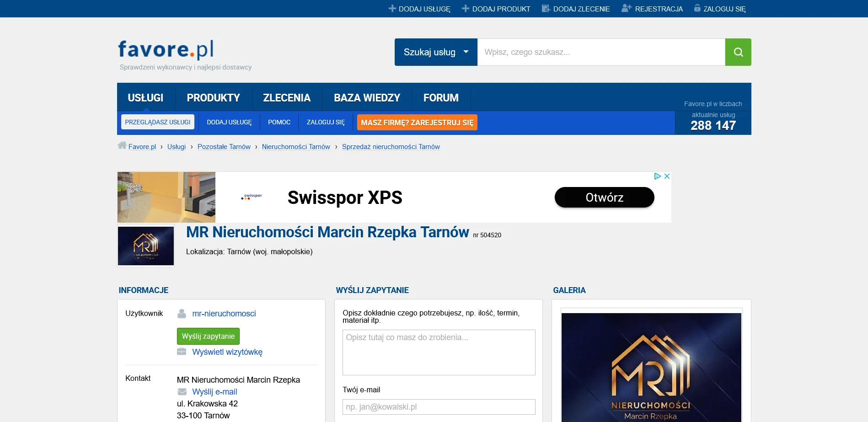Focus the Opisz tutaj co masz do zrobienia textarea
Viewport: 868px width, 422px height.
439,353
